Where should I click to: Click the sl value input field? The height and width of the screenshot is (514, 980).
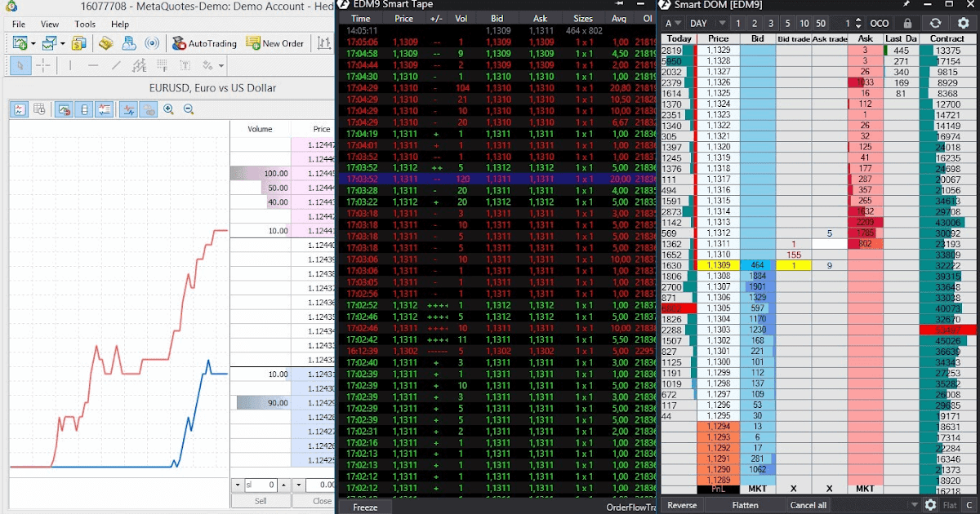coord(261,485)
